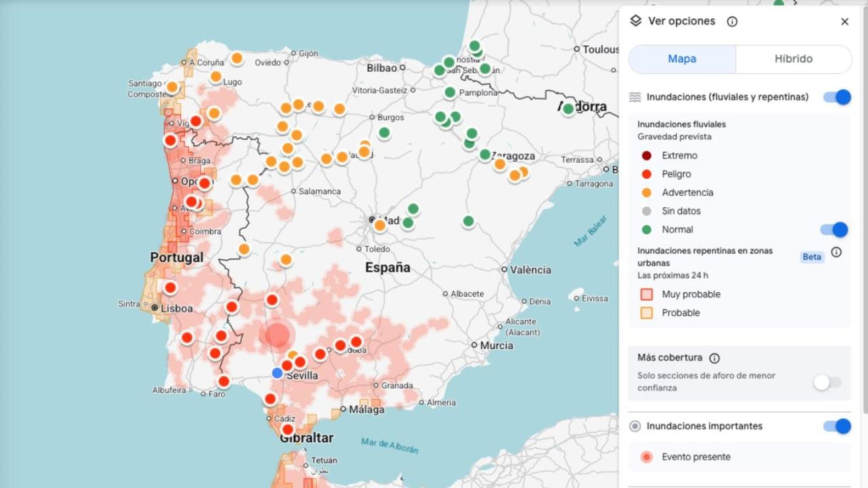
Task: Click the Beta badge
Action: (x=812, y=257)
